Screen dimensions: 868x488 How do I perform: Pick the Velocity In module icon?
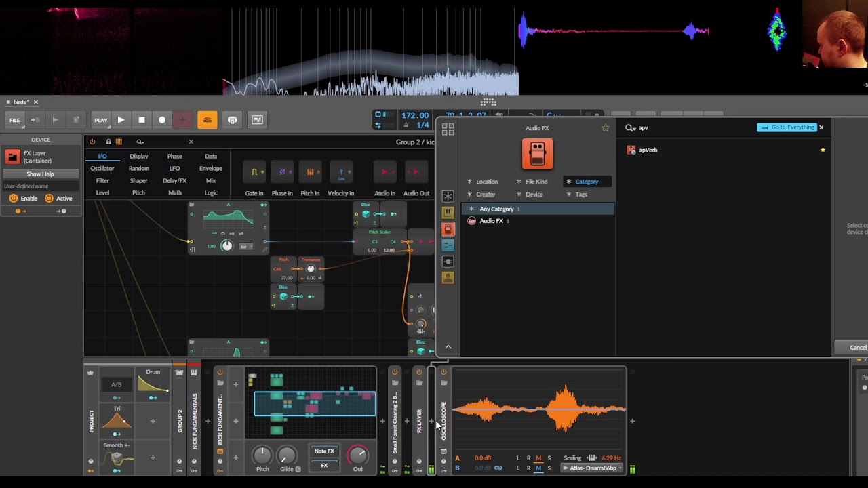pos(341,172)
